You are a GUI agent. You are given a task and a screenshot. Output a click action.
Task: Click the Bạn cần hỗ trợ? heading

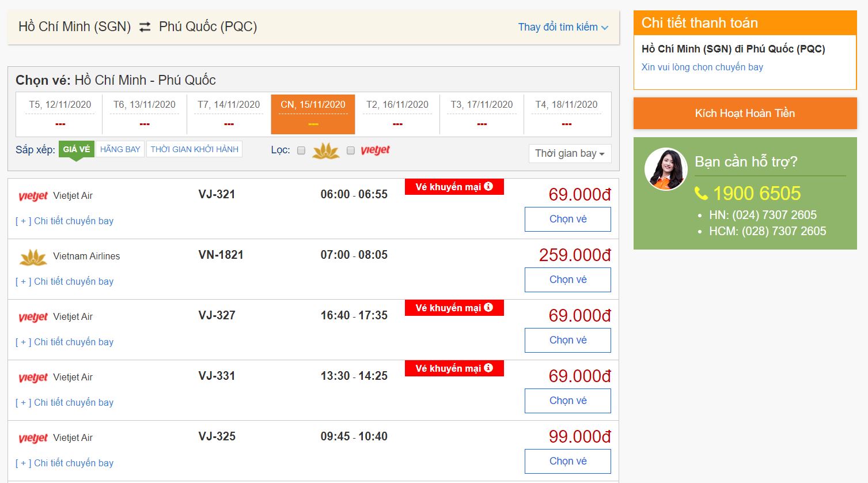coord(746,161)
